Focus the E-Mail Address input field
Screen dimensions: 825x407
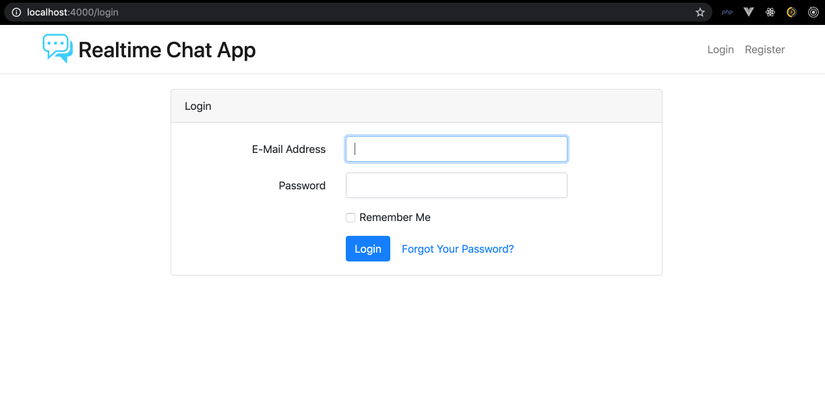coord(457,149)
